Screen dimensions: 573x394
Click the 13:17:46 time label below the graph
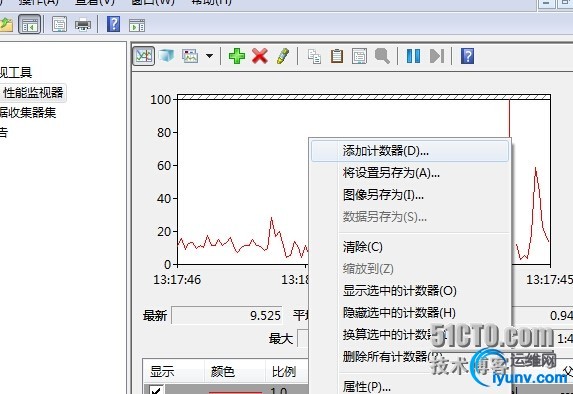177,280
